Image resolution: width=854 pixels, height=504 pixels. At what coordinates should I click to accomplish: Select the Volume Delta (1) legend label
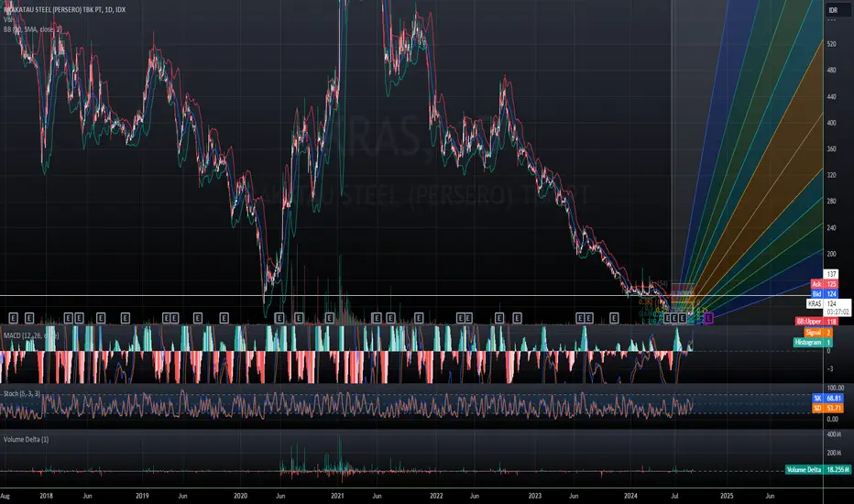pyautogui.click(x=27, y=439)
